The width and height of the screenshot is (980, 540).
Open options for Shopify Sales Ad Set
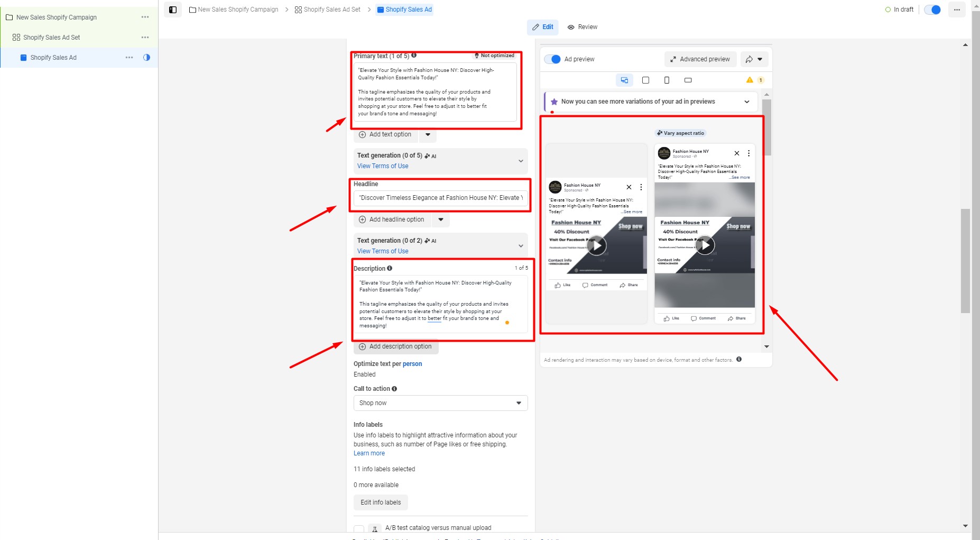[145, 38]
